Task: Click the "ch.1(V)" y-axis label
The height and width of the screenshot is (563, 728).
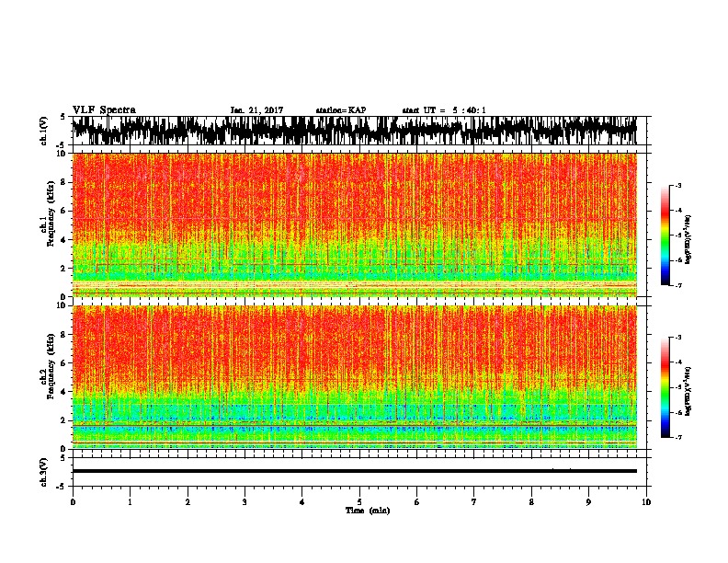Action: (x=43, y=131)
